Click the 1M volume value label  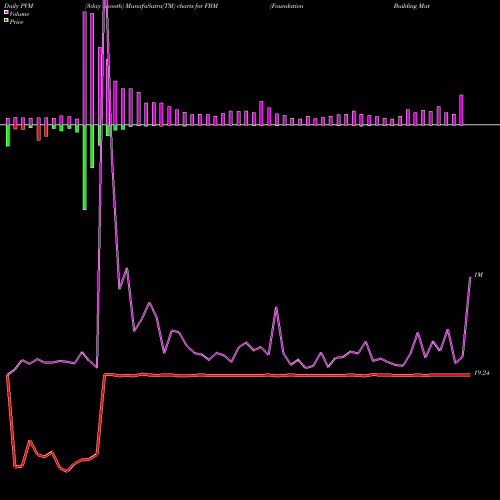pyautogui.click(x=478, y=275)
